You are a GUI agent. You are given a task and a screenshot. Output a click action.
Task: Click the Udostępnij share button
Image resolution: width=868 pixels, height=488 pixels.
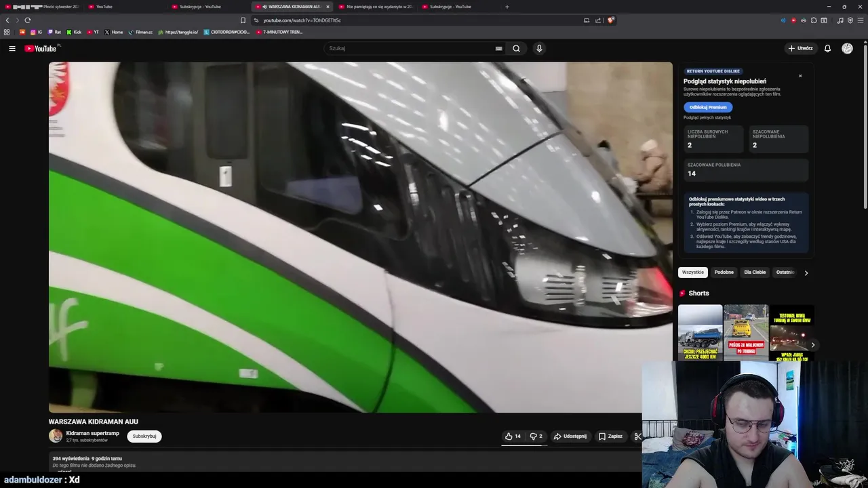click(570, 436)
